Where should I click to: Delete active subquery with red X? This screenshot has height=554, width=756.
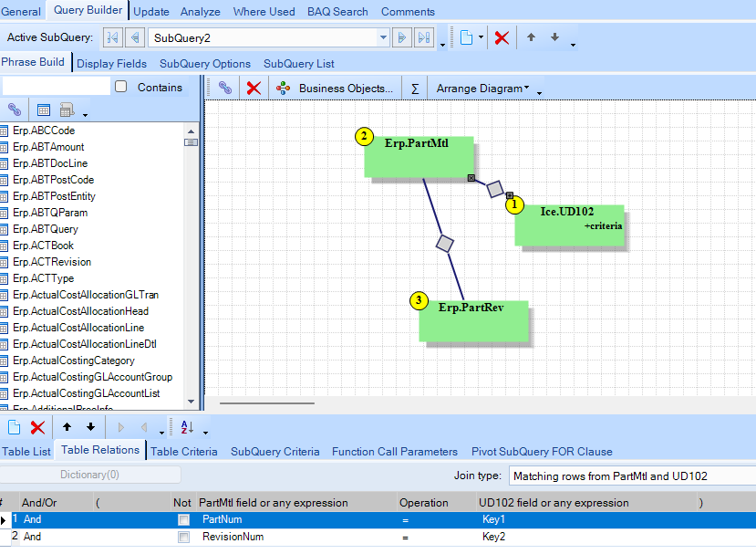(x=502, y=37)
